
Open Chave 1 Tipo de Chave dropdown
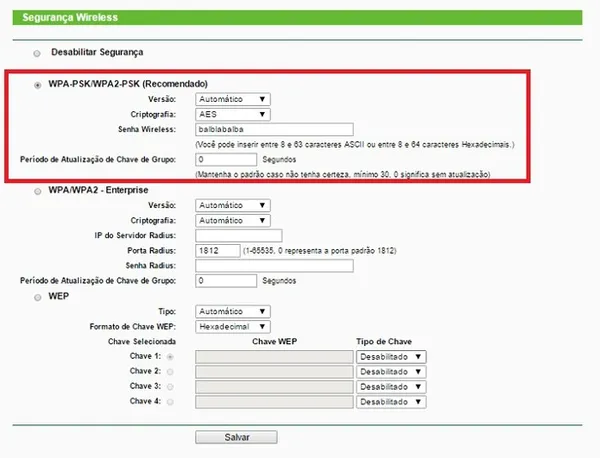pos(391,357)
